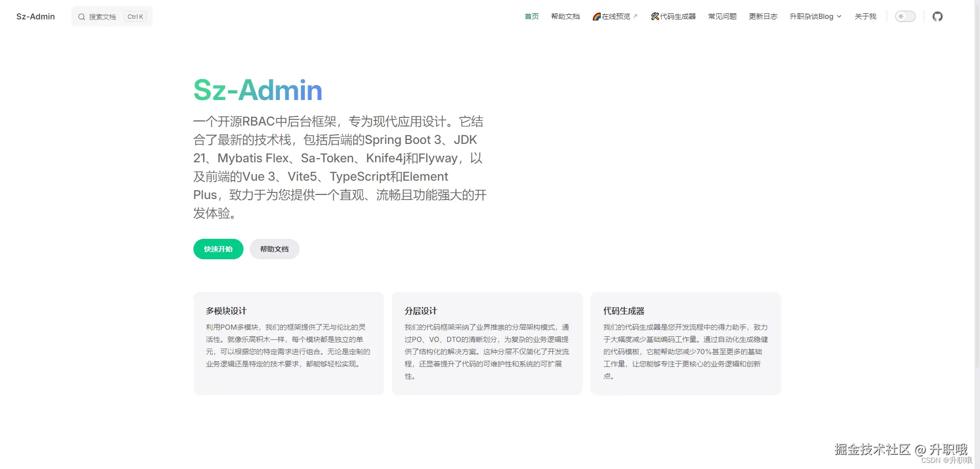Click the tools icon beside 代码生成器
980x469 pixels.
655,16
